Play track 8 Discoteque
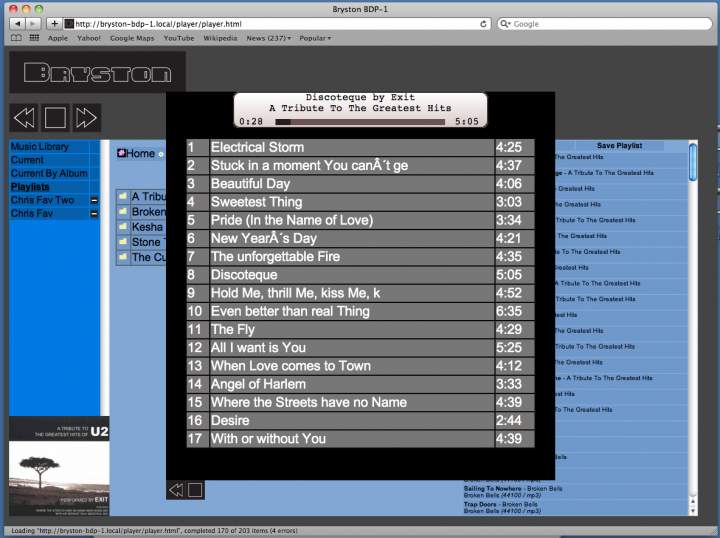Image resolution: width=720 pixels, height=538 pixels. (x=360, y=275)
